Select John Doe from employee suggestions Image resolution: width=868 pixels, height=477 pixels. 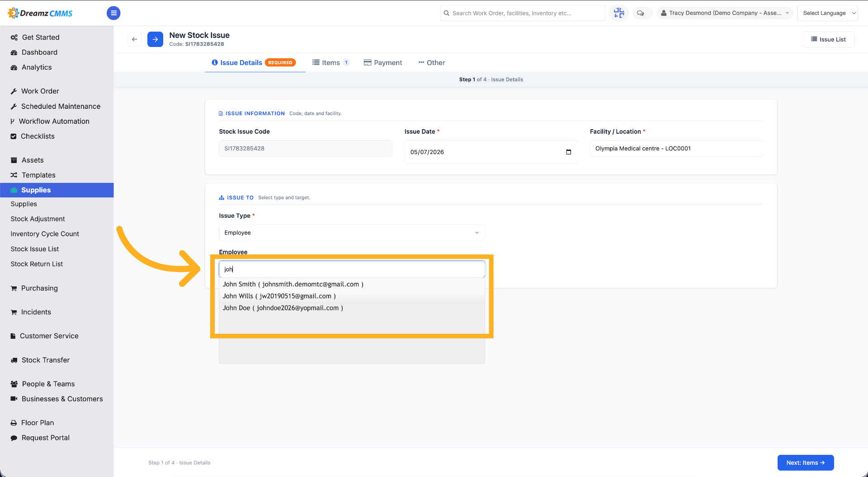(x=352, y=308)
